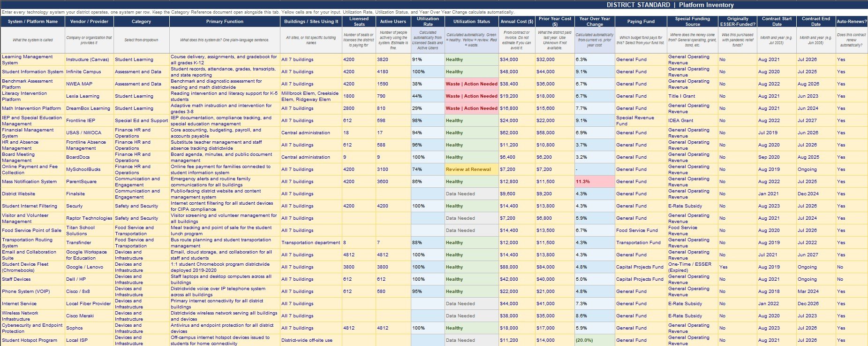Select the 'District-wide off-site use' cell
Image resolution: width=868 pixels, height=346 pixels.
311,340
